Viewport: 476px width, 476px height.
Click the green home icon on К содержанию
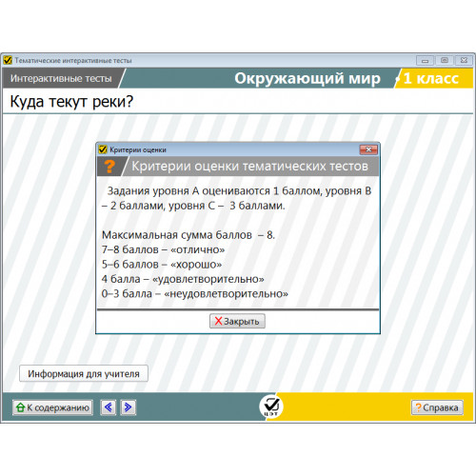(21, 407)
